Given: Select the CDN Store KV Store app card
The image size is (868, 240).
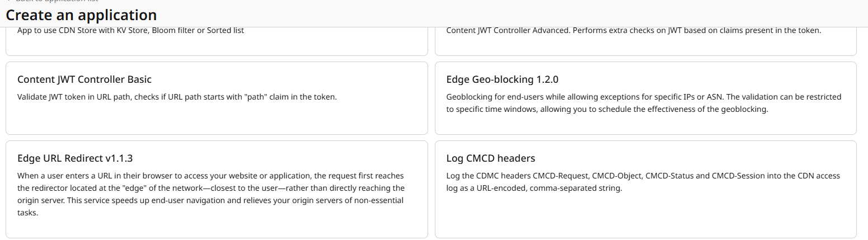Looking at the screenshot, I should coord(217,44).
